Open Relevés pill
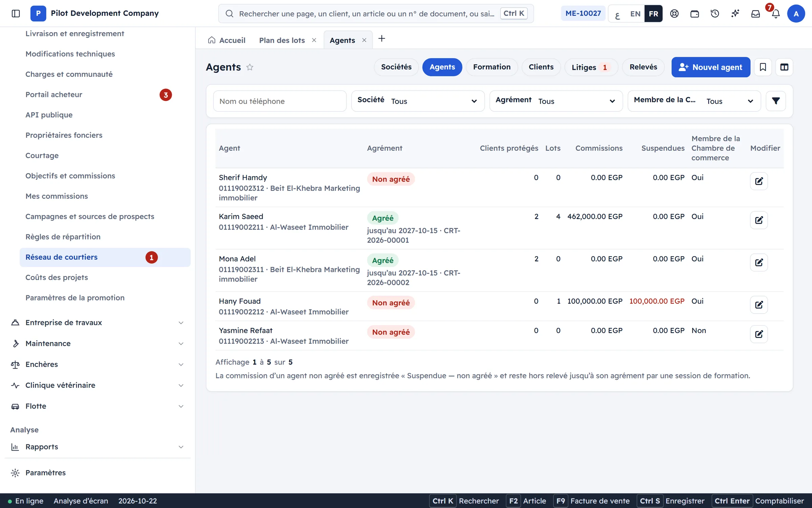Image resolution: width=812 pixels, height=508 pixels. [643, 67]
